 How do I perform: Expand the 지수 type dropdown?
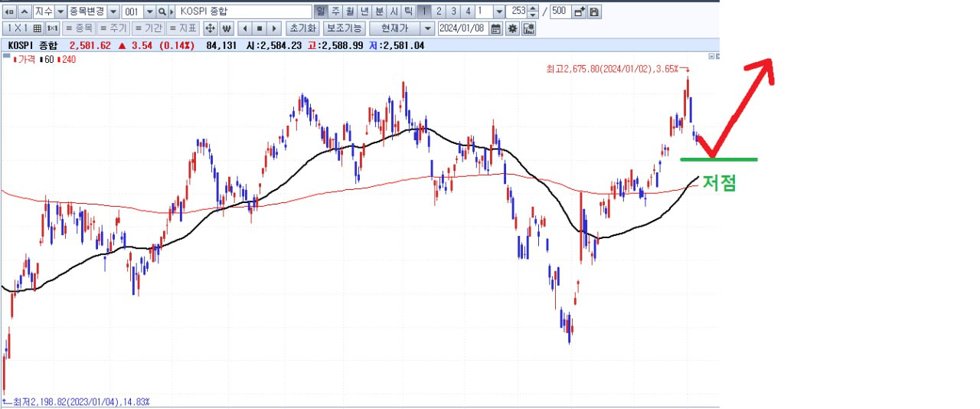pyautogui.click(x=60, y=11)
